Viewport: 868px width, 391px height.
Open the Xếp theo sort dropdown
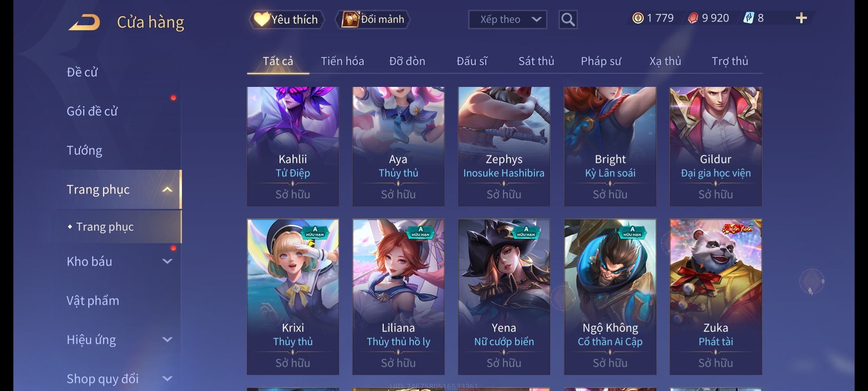point(507,20)
